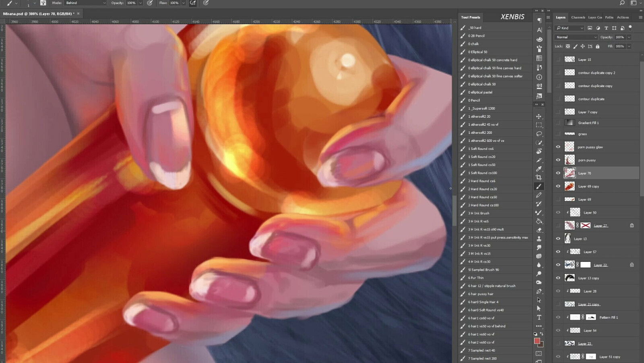This screenshot has width=644, height=363.
Task: Pick the Eyedropper tool
Action: click(x=539, y=169)
